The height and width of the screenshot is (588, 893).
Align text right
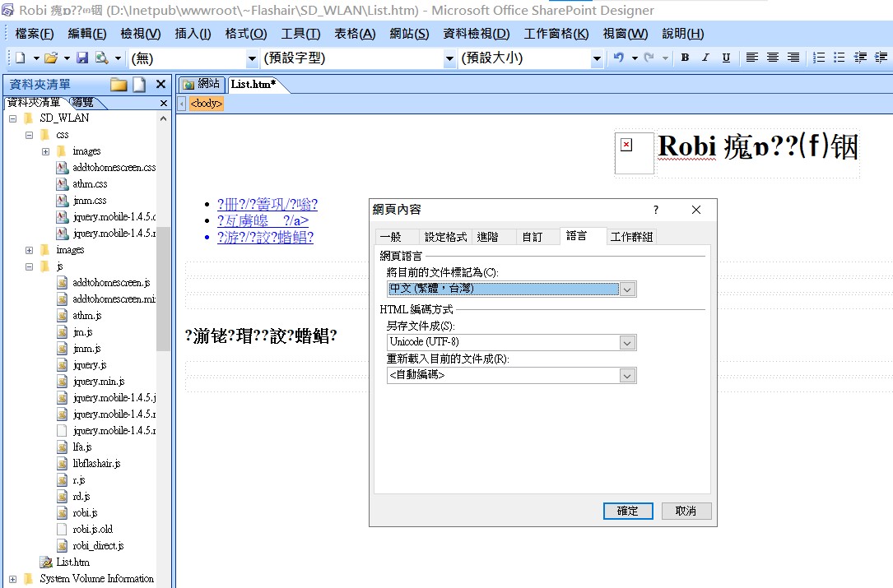point(793,58)
